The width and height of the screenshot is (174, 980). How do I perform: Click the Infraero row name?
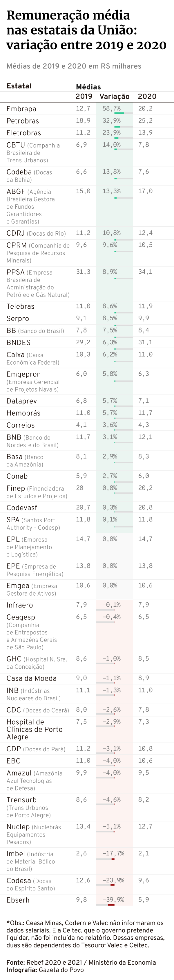tap(19, 605)
